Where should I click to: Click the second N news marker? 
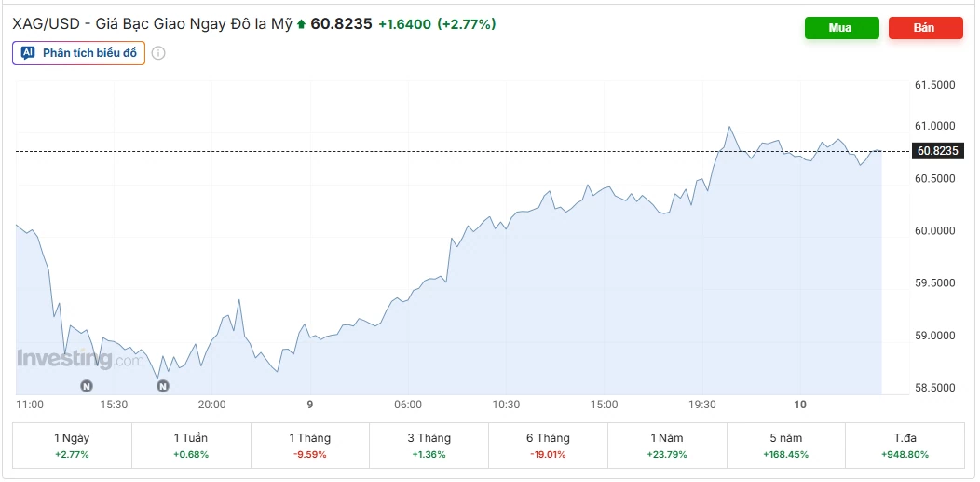click(162, 386)
